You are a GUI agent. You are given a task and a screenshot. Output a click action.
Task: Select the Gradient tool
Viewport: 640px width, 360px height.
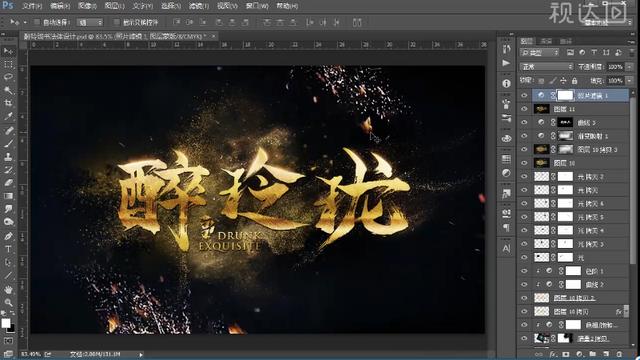click(8, 196)
